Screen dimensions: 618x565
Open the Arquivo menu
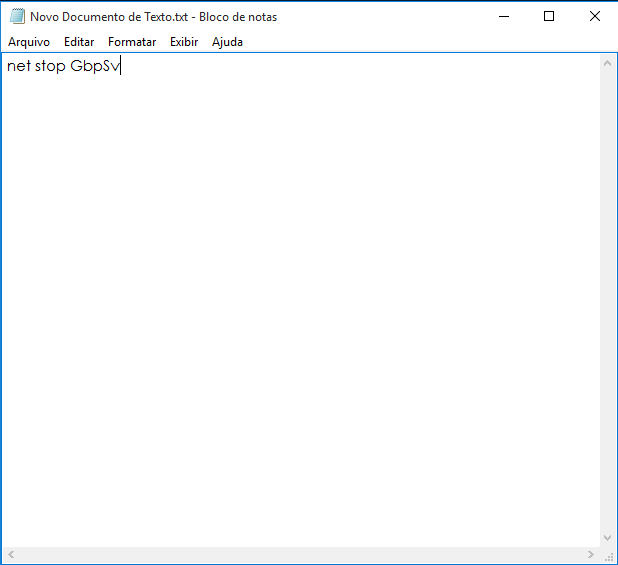point(29,42)
